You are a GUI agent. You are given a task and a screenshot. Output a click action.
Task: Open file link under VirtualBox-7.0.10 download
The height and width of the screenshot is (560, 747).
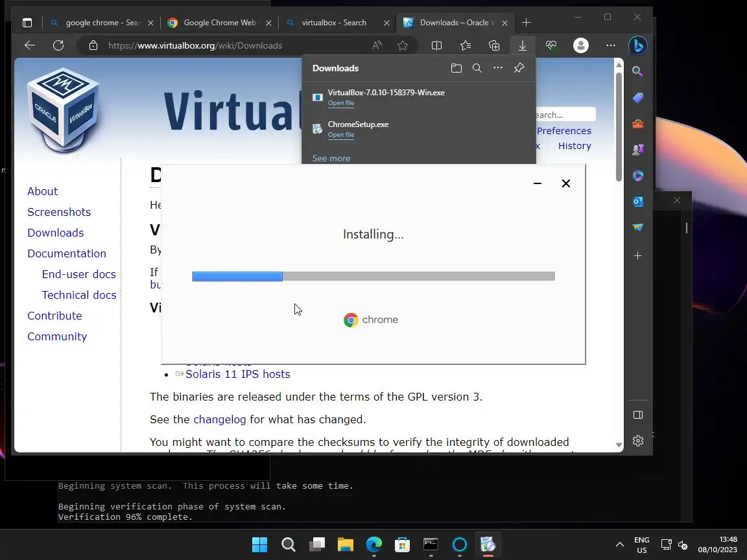click(340, 103)
